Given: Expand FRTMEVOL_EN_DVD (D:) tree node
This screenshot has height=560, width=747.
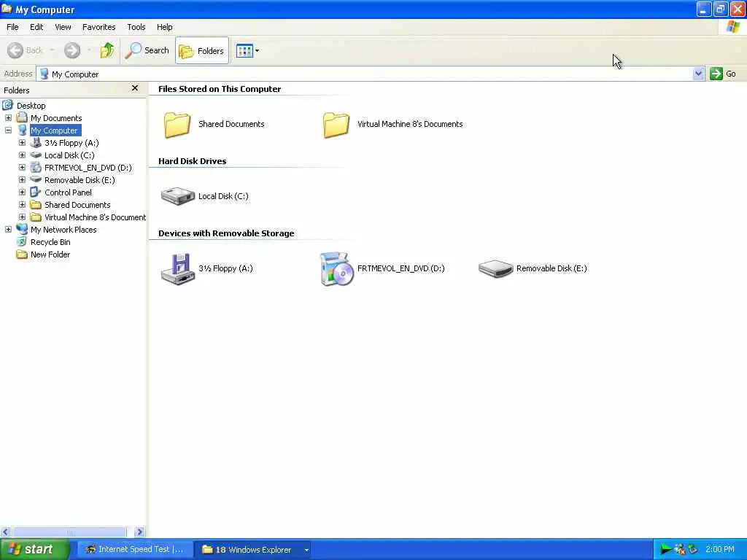Looking at the screenshot, I should pyautogui.click(x=22, y=167).
